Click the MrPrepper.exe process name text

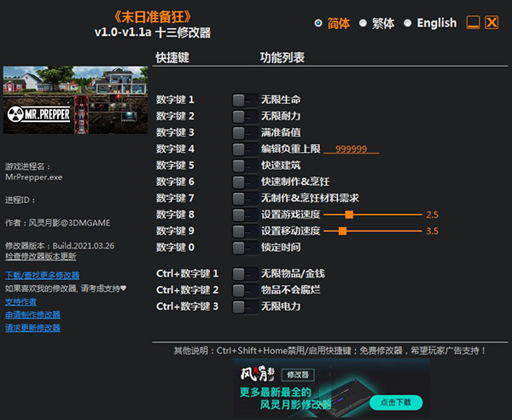pos(33,178)
